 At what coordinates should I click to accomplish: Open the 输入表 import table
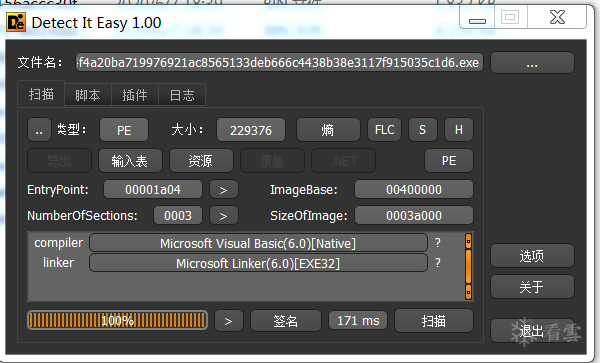click(130, 161)
